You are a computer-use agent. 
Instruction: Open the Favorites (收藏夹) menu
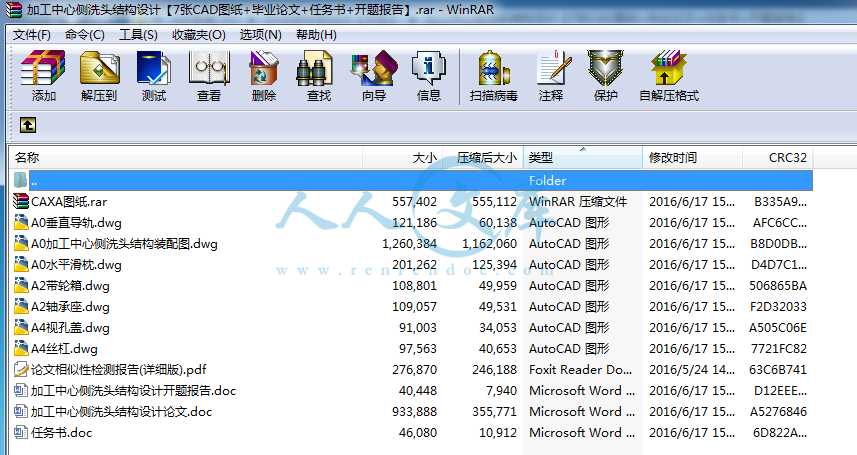[x=198, y=35]
